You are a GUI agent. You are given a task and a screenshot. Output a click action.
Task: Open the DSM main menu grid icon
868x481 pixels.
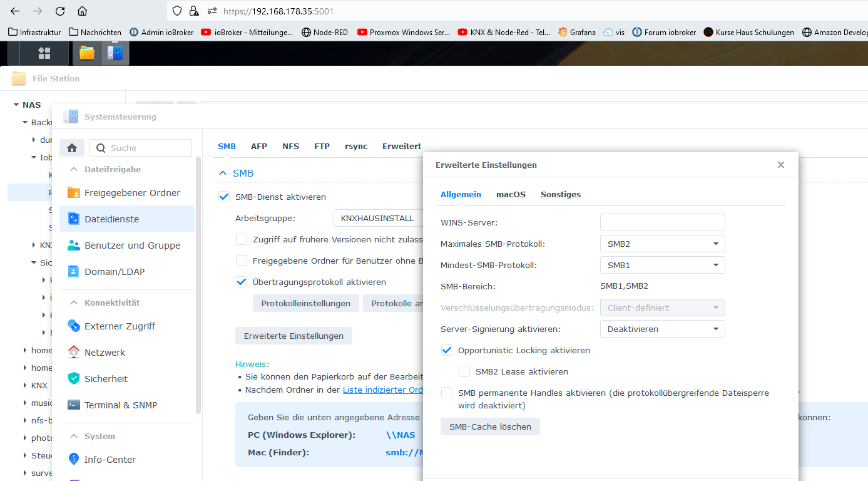(x=44, y=53)
